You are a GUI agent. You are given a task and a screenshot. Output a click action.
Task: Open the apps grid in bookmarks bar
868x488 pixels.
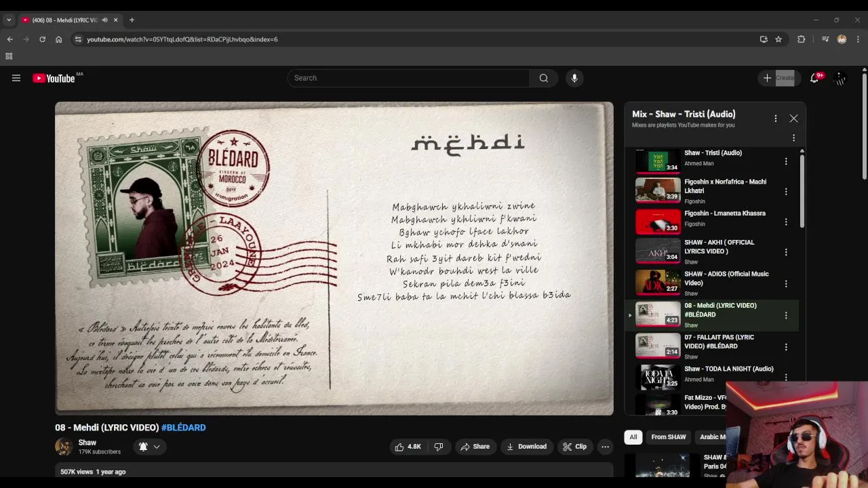click(x=9, y=56)
